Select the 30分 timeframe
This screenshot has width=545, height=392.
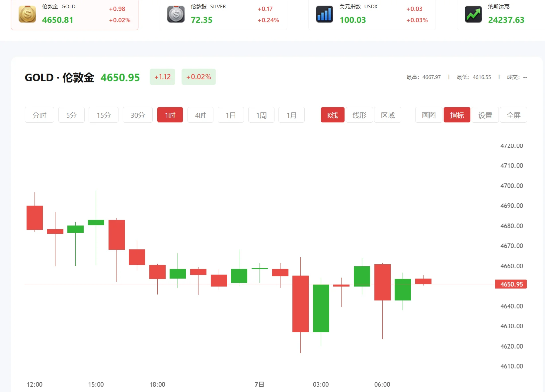point(138,115)
